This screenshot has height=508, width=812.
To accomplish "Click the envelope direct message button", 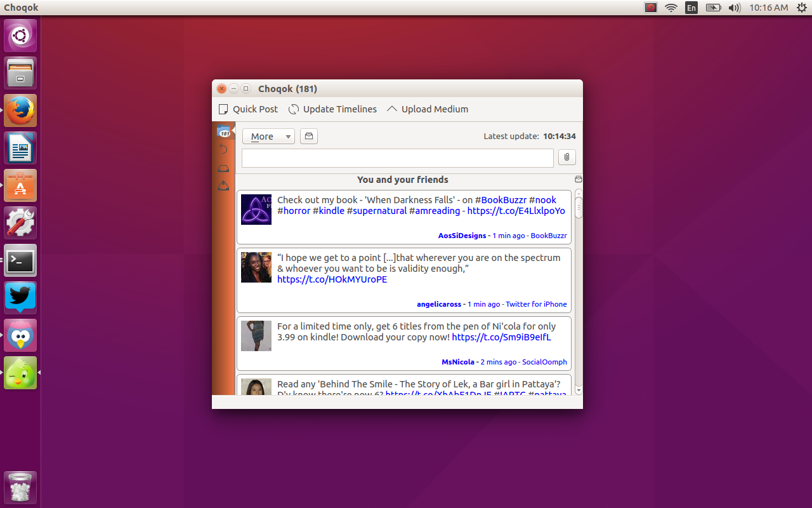I will tap(309, 137).
